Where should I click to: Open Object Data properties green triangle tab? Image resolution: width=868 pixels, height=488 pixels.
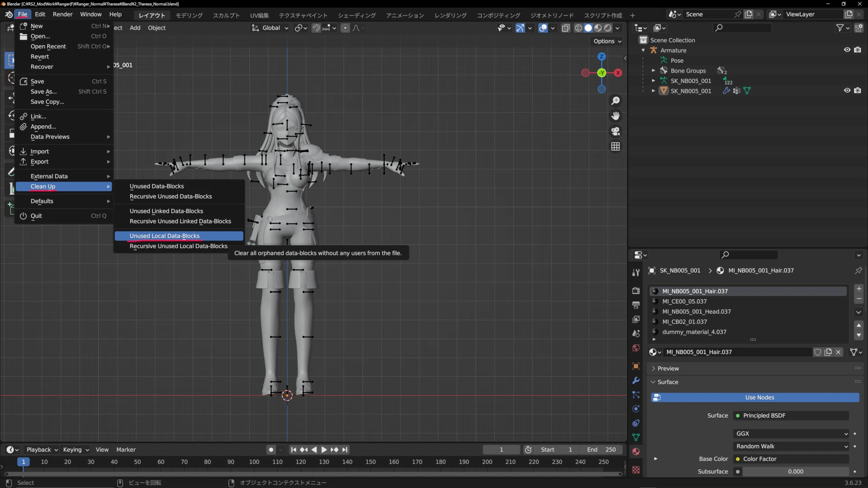636,437
